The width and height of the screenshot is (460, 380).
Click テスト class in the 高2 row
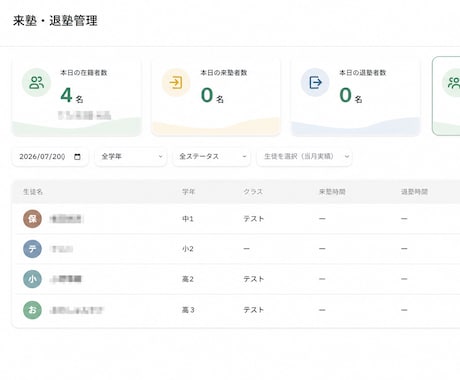click(254, 279)
